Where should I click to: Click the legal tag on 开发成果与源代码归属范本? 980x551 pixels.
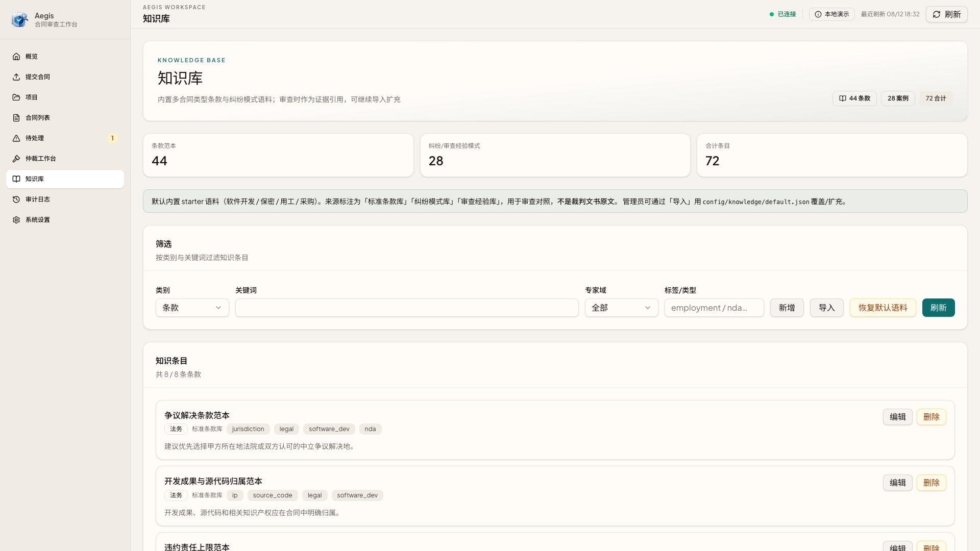(315, 495)
